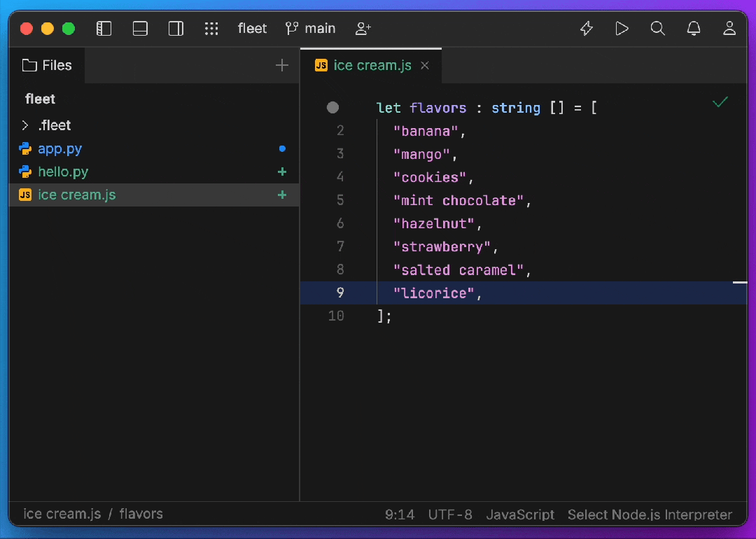
Task: Open the tools grid menu
Action: pyautogui.click(x=211, y=29)
